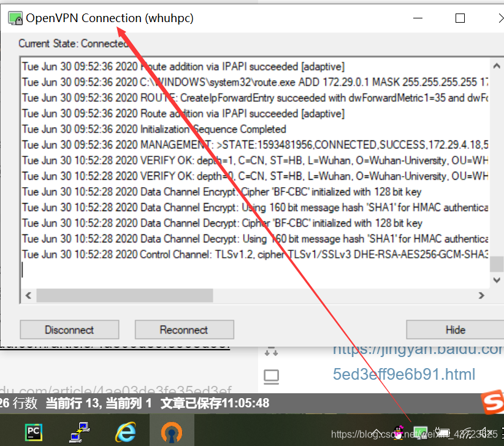The height and width of the screenshot is (446, 504).
Task: Click the Reconnect button
Action: [x=184, y=329]
